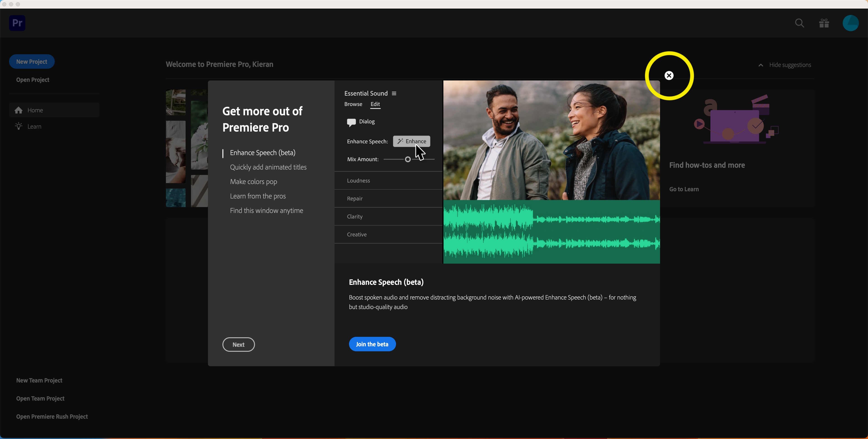The height and width of the screenshot is (439, 868).
Task: Click the Premiere Pro app icon
Action: 17,23
